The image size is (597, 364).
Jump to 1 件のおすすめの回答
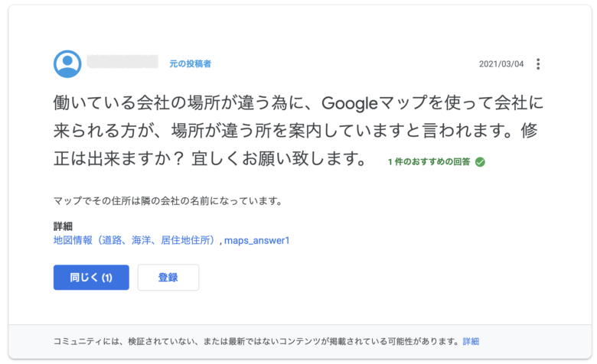(429, 162)
